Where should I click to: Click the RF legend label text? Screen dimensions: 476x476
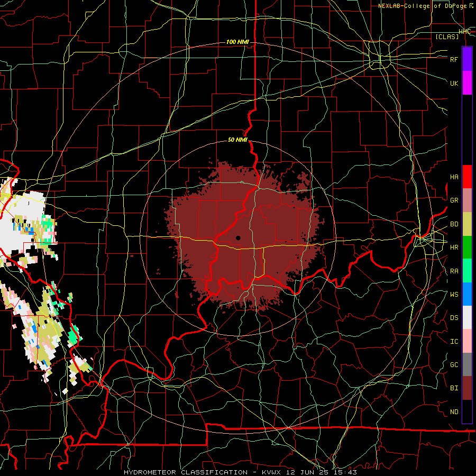click(454, 59)
